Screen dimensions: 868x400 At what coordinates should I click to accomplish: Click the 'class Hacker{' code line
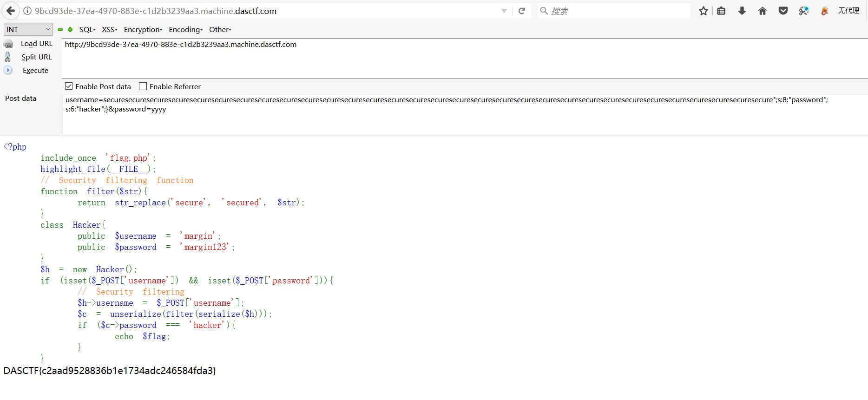(x=73, y=225)
